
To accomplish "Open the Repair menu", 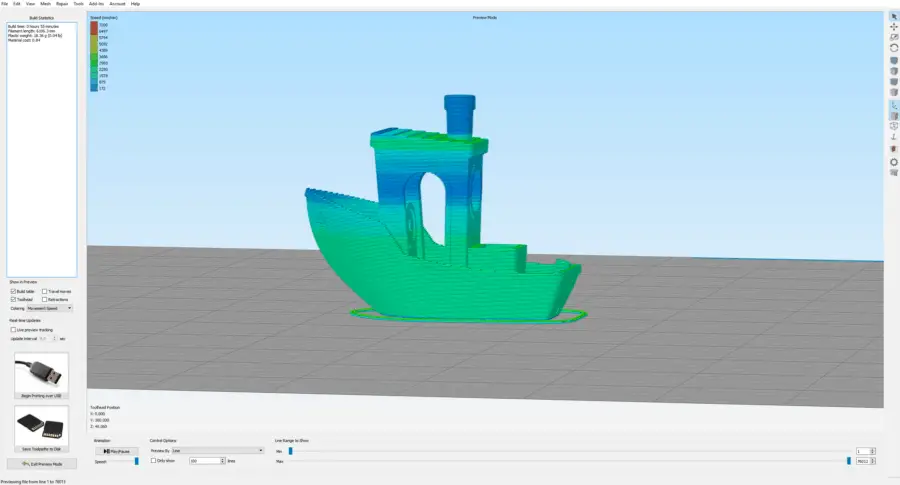I will 62,3.
